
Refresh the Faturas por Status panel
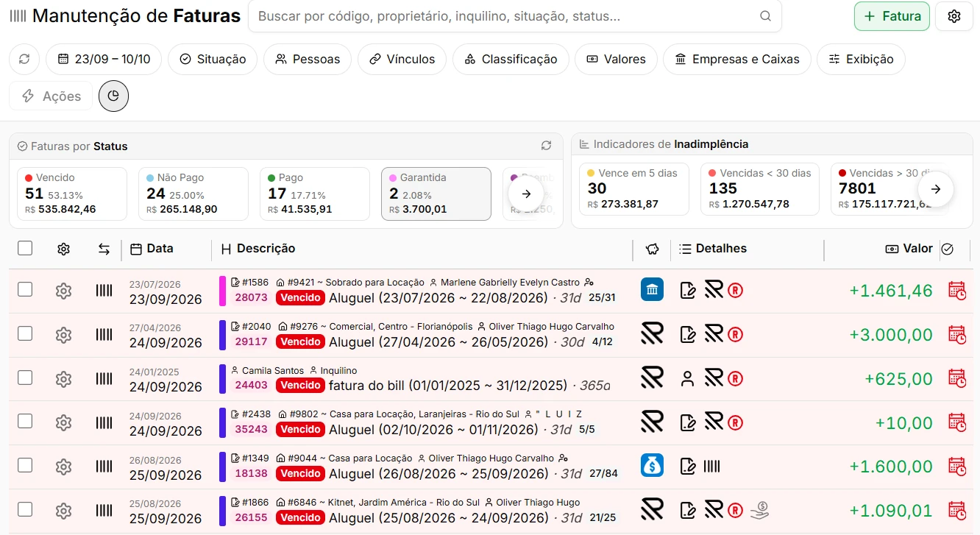(546, 146)
